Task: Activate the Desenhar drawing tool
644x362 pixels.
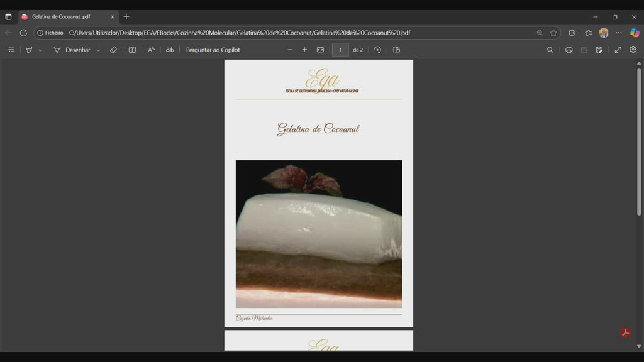Action: [75, 50]
